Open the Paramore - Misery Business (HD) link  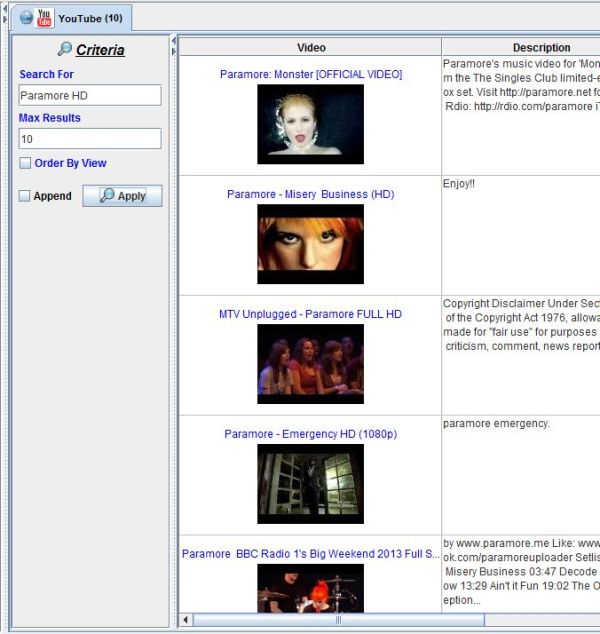[x=310, y=194]
